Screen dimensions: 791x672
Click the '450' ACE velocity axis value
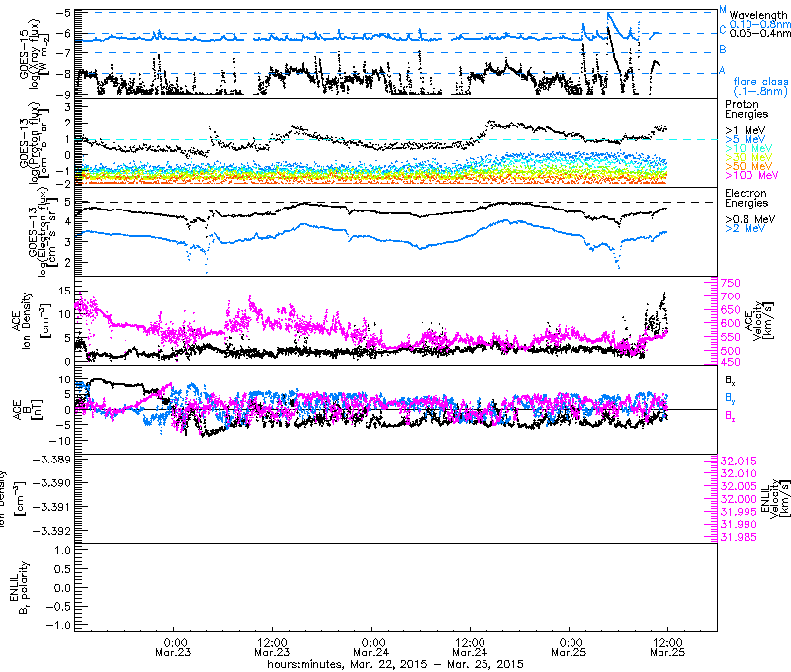731,362
